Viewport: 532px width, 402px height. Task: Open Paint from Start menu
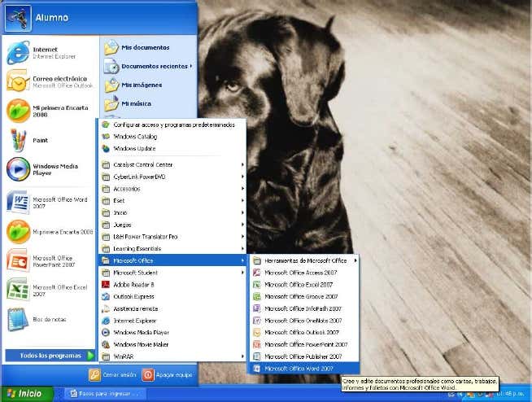(x=50, y=140)
